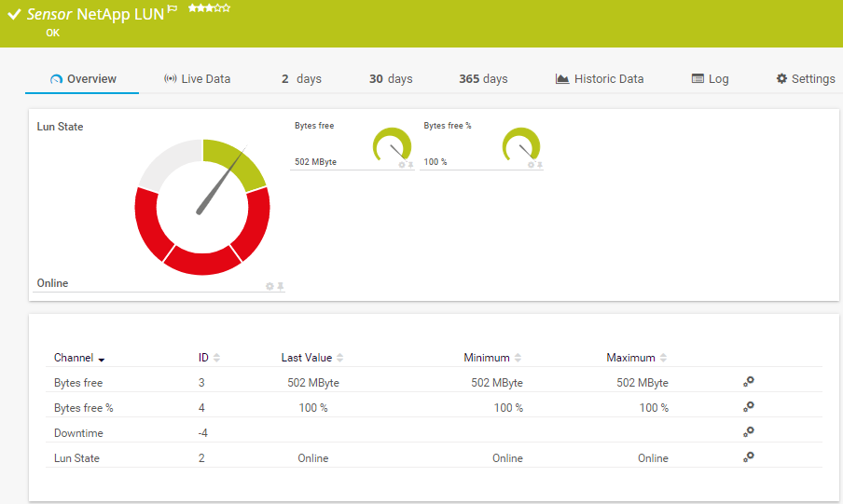Sort table by Channel column arrow
The height and width of the screenshot is (504, 843).
point(101,359)
